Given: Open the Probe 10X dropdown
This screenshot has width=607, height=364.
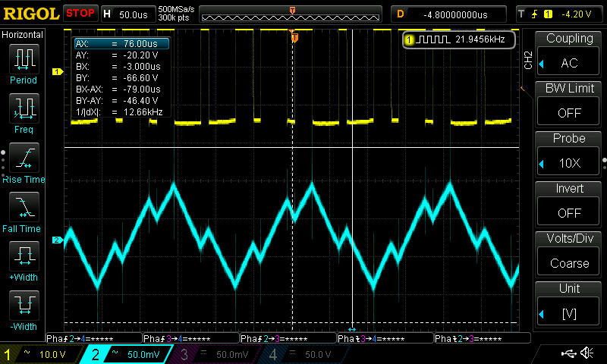Looking at the screenshot, I should pyautogui.click(x=569, y=153).
